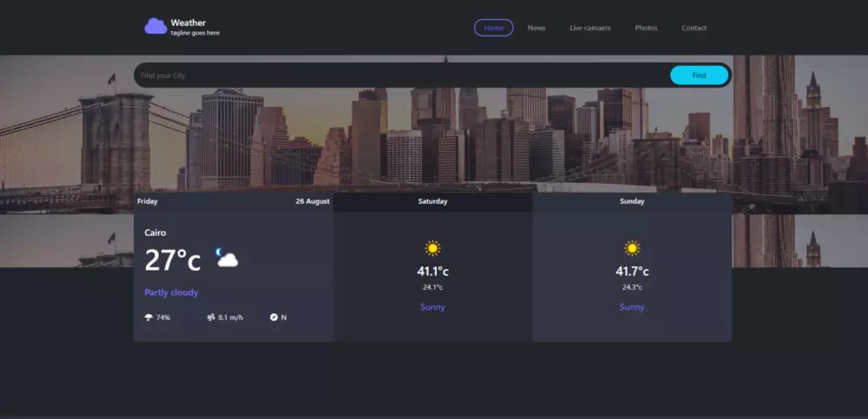
Task: Click the 41.1°c Saturday temperature
Action: point(433,272)
